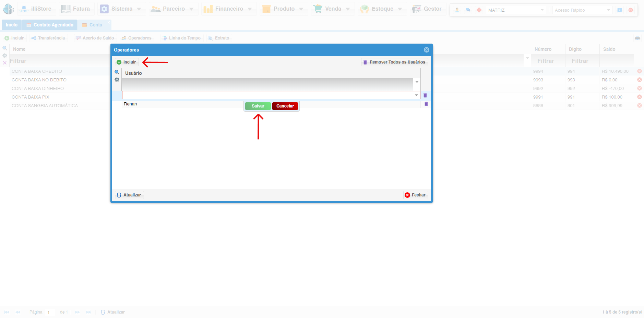Click the gear settings icon beside Usuário column
The width and height of the screenshot is (644, 318).
[117, 80]
